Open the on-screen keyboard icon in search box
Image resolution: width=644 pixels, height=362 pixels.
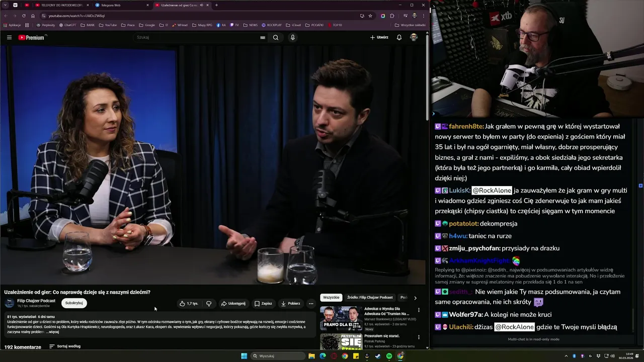click(263, 37)
